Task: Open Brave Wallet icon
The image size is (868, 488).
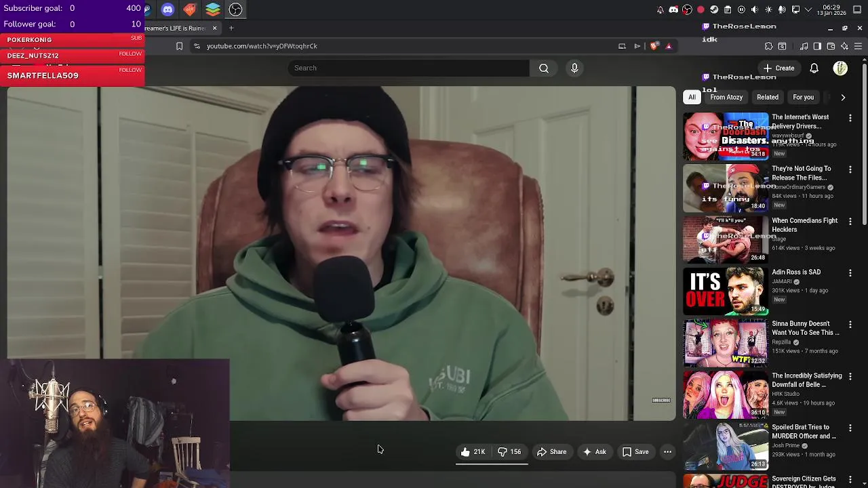Action: tap(831, 46)
